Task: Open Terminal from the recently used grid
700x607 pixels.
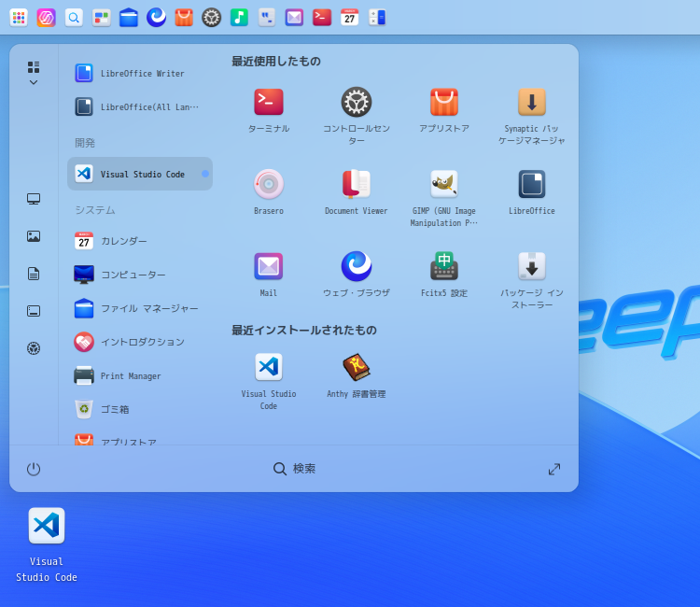Action: click(268, 103)
